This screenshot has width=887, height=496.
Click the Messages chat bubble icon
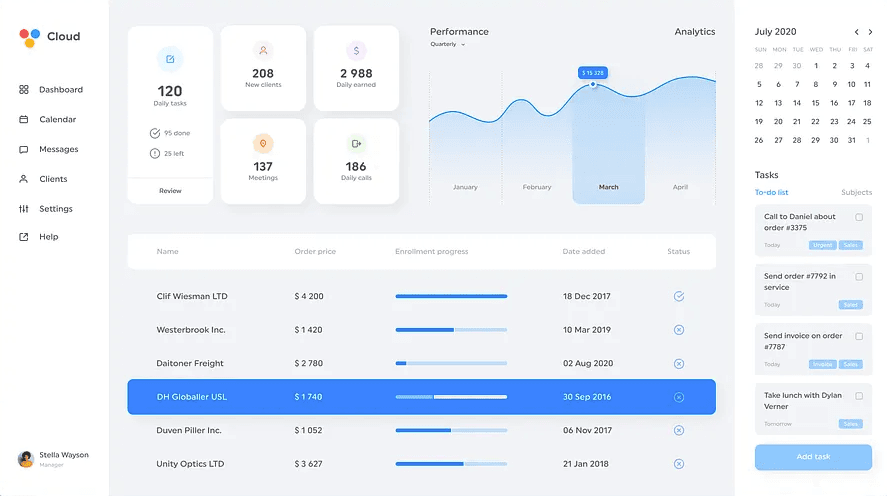(x=24, y=149)
